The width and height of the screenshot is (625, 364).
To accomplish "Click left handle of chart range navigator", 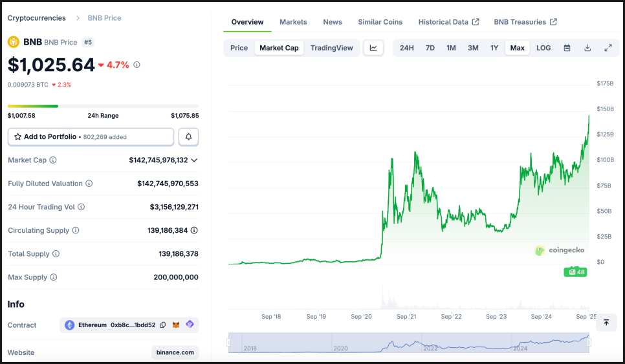I will click(229, 343).
